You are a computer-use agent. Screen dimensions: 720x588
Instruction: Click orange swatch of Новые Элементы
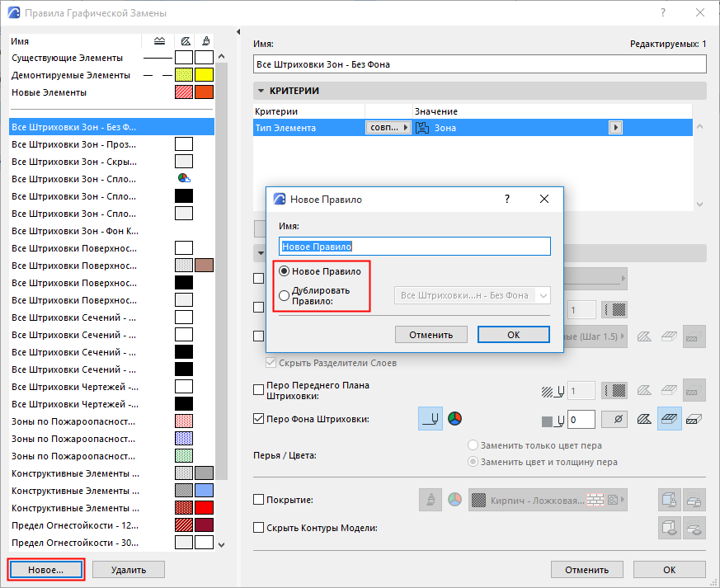point(204,92)
